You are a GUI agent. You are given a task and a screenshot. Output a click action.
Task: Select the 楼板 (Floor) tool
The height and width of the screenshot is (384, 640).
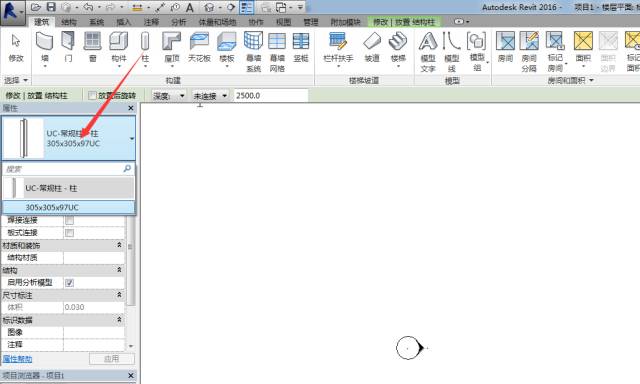click(x=227, y=49)
